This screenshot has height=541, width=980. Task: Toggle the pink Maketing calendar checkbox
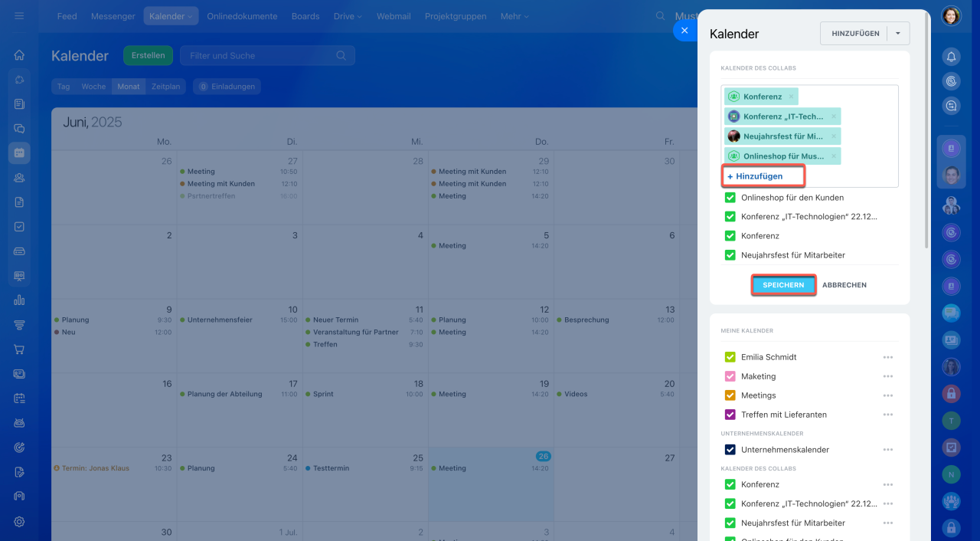tap(730, 376)
